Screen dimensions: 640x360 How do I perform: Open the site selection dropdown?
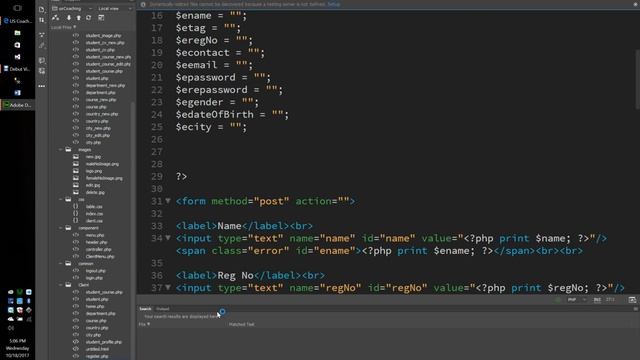click(72, 9)
